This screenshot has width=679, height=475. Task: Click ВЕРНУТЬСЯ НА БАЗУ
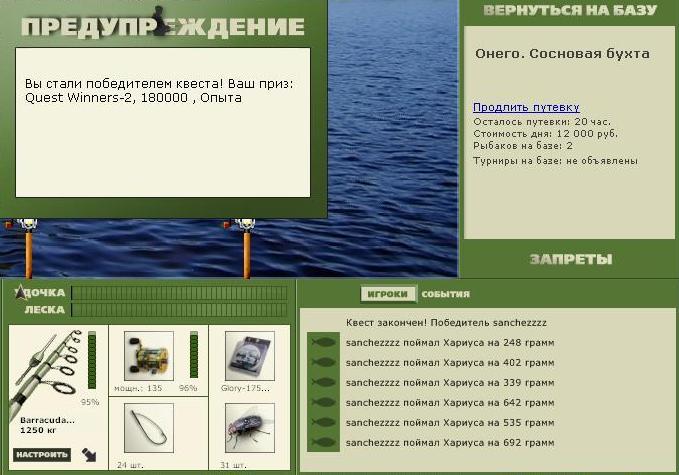tap(570, 10)
